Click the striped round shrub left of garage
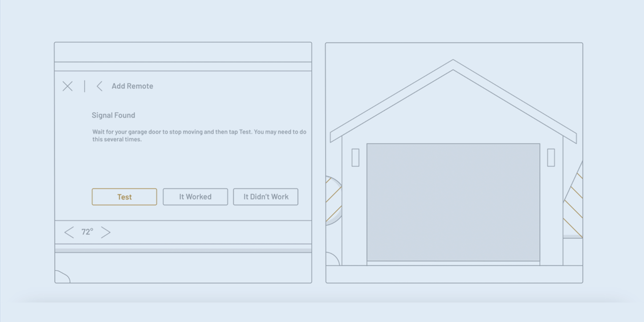Image resolution: width=644 pixels, height=322 pixels. tap(333, 201)
